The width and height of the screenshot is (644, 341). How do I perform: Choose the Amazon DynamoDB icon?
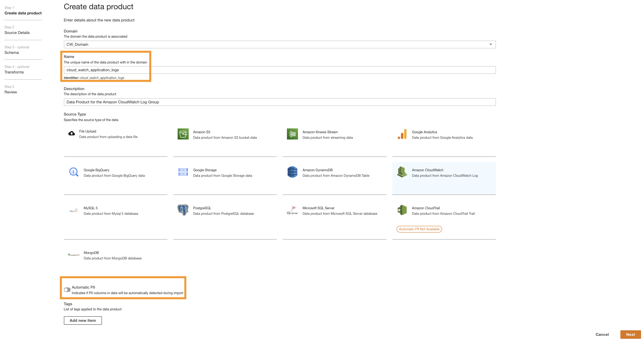(292, 172)
